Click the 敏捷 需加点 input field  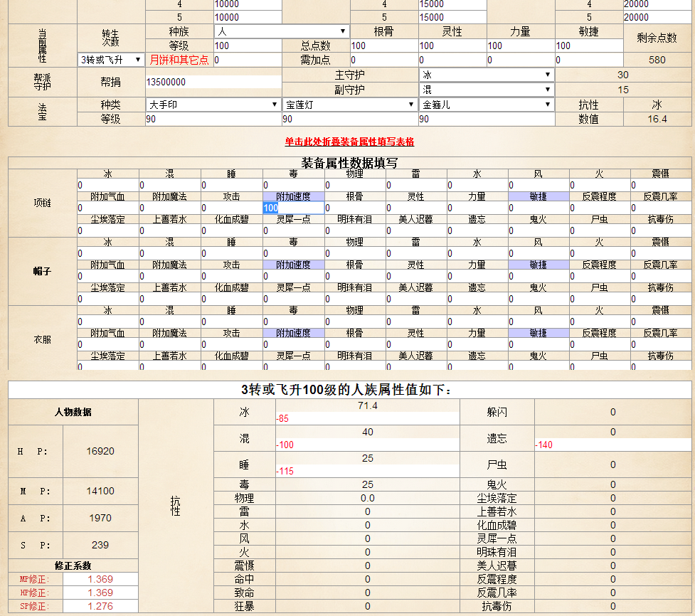pos(588,60)
